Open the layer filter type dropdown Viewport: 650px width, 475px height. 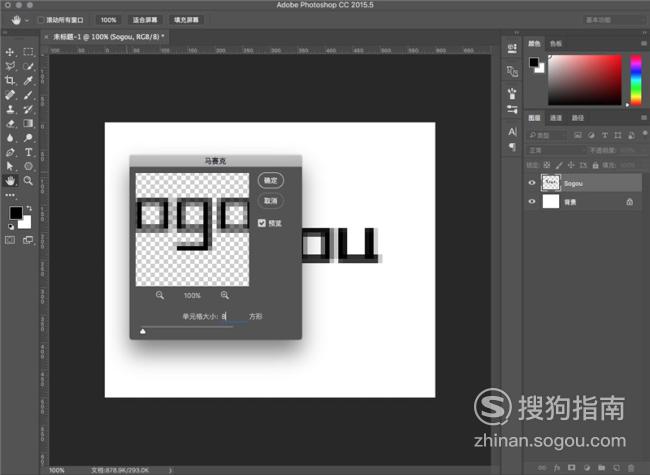tap(547, 135)
